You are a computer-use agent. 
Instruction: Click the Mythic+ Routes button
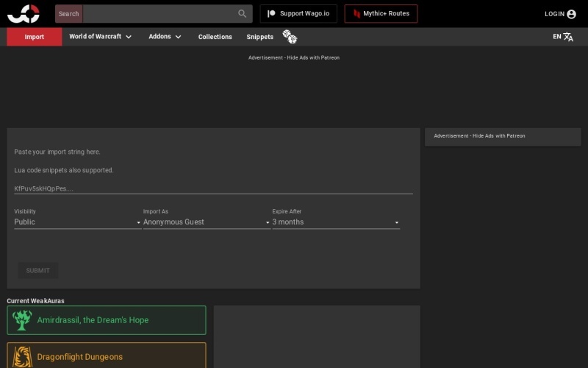pos(381,13)
